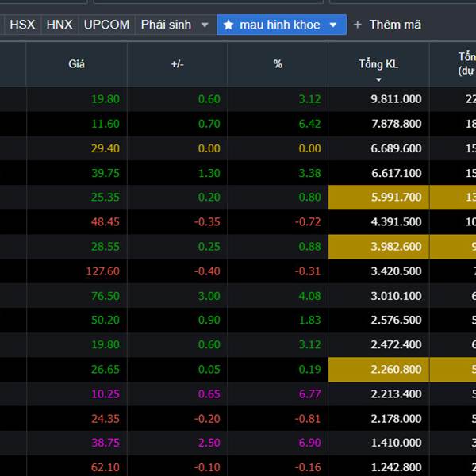Click the percent change 3.38
476x476 pixels.
coord(309,173)
